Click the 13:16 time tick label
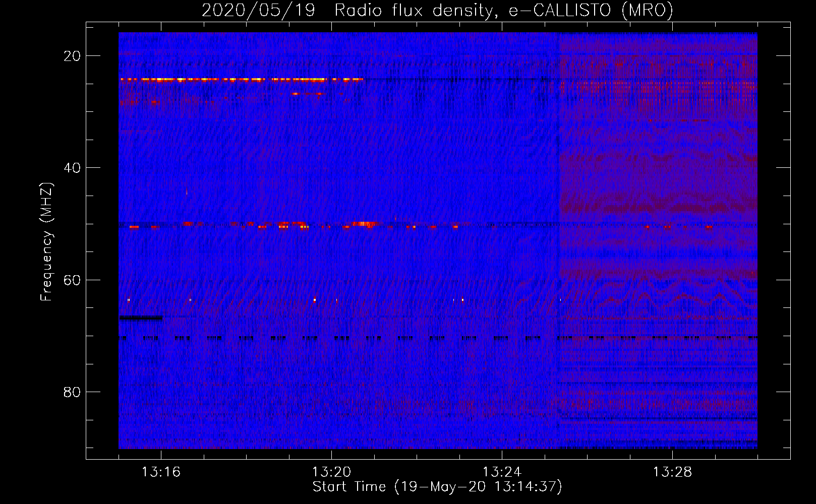816x504 pixels. pyautogui.click(x=161, y=472)
